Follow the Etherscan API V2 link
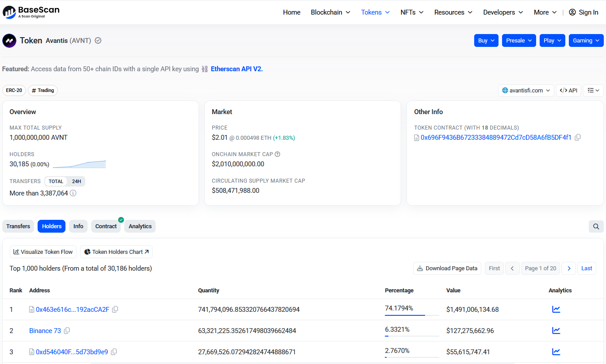This screenshot has width=606, height=364. [x=236, y=69]
